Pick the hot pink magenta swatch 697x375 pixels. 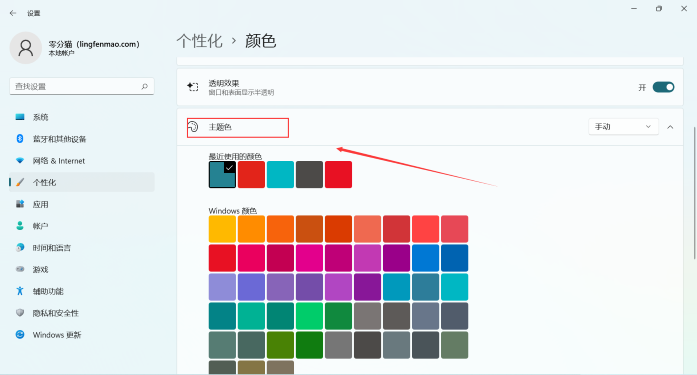[x=309, y=258]
